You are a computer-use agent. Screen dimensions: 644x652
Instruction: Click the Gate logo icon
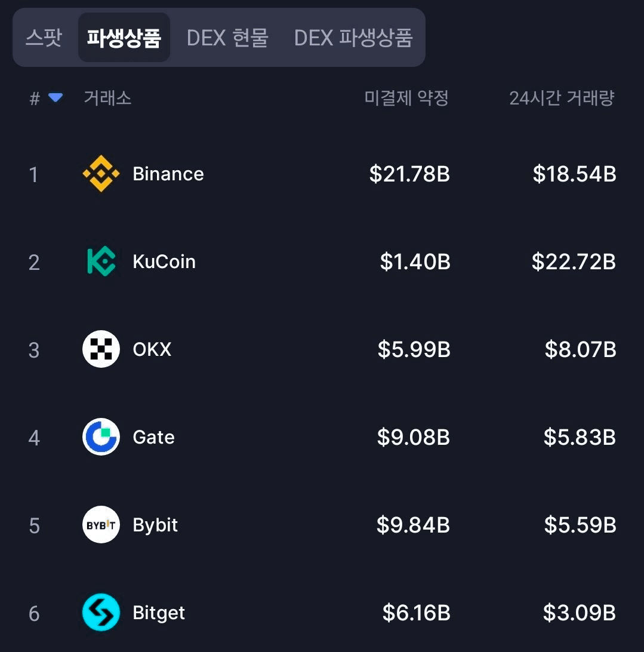101,437
